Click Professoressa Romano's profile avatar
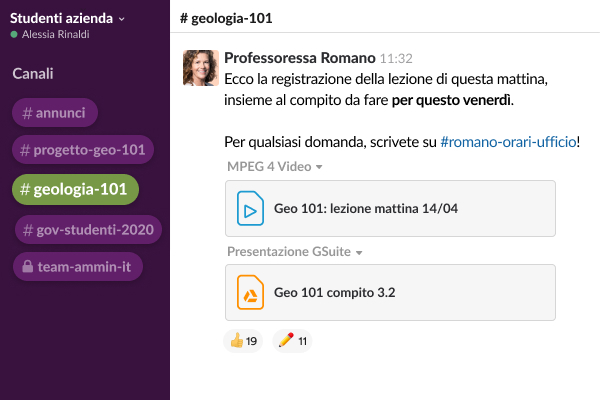This screenshot has width=600, height=400. point(200,67)
